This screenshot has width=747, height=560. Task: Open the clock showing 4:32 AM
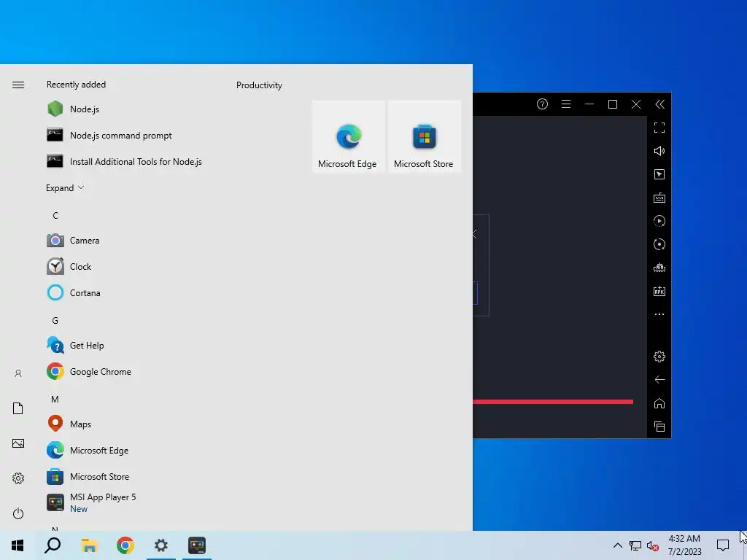(x=684, y=545)
